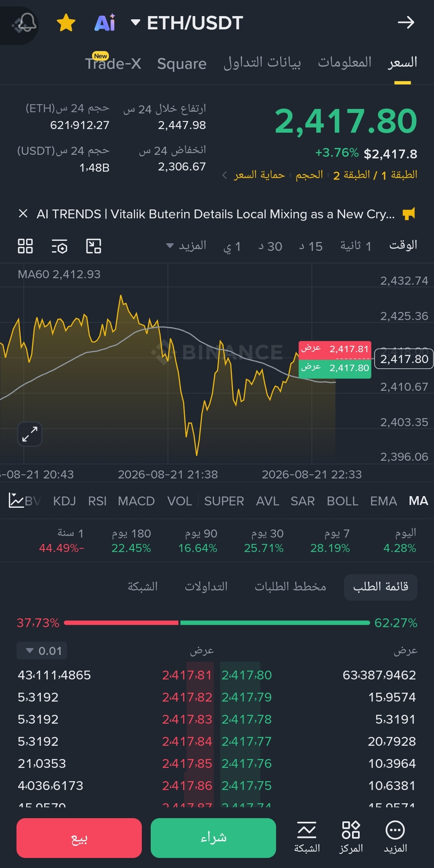
Task: Select the 1 ي daily timeframe
Action: (x=232, y=246)
